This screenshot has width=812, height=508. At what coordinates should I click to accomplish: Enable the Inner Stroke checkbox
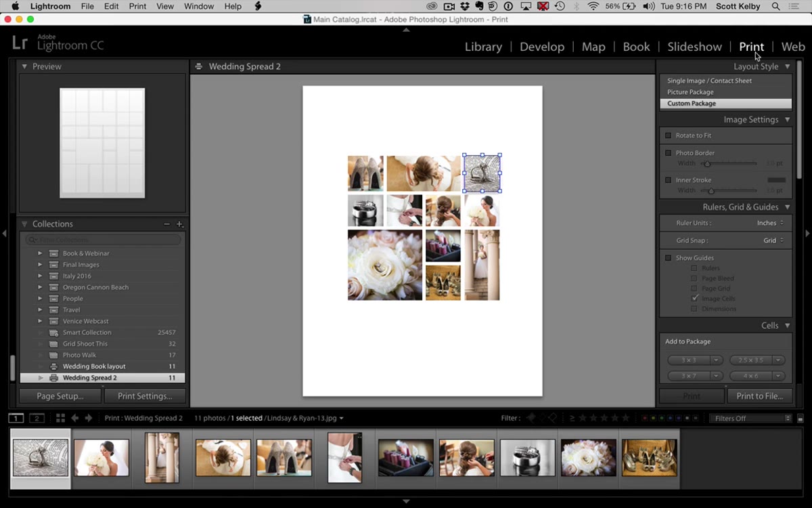pyautogui.click(x=669, y=180)
